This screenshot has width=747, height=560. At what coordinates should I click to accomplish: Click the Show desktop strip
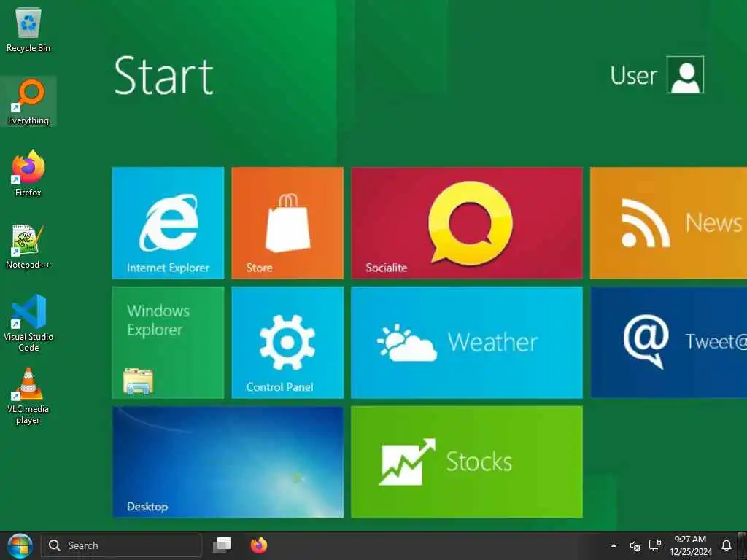pyautogui.click(x=742, y=545)
